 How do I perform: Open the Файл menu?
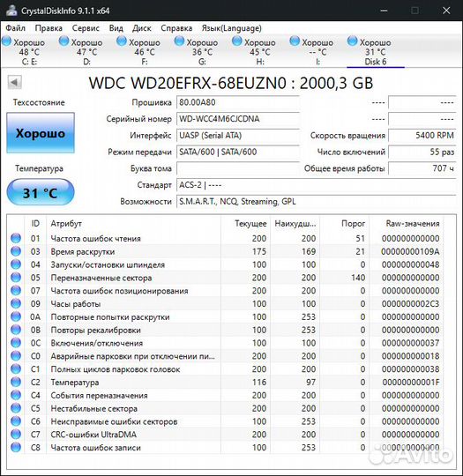tap(16, 28)
